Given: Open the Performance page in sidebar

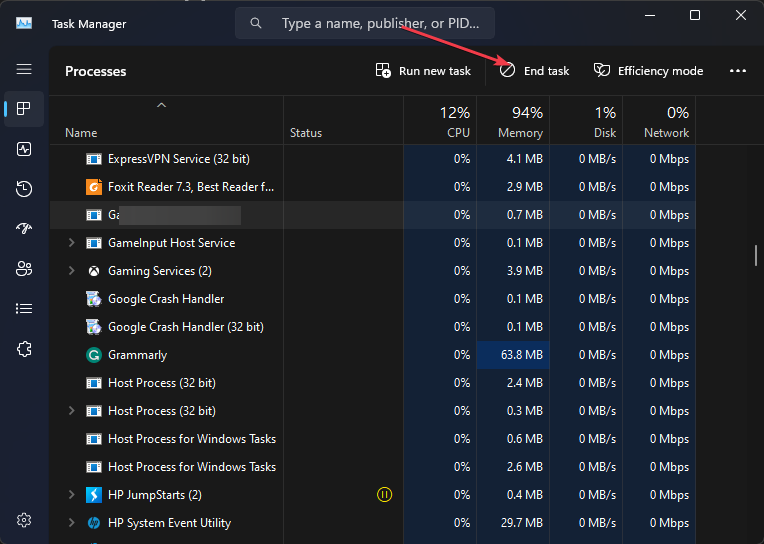Looking at the screenshot, I should 24,149.
